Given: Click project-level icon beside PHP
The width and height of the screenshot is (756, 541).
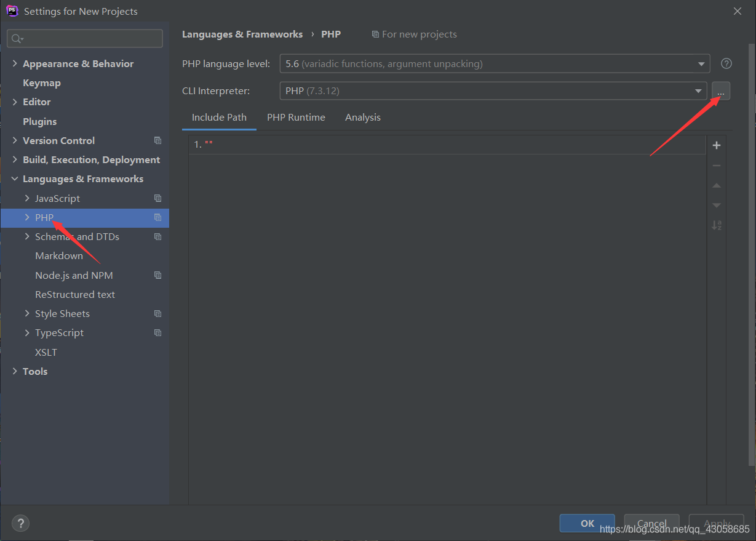Looking at the screenshot, I should (158, 217).
